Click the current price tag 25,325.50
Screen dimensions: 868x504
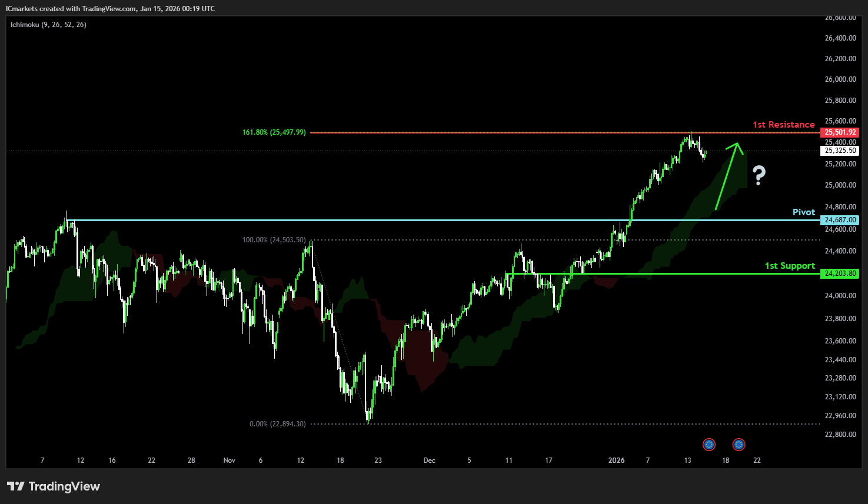click(840, 151)
